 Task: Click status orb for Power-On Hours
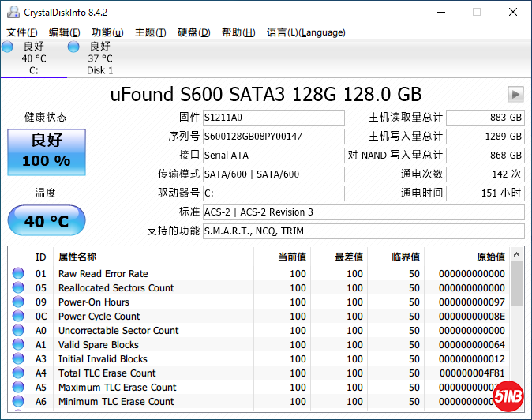pos(18,302)
